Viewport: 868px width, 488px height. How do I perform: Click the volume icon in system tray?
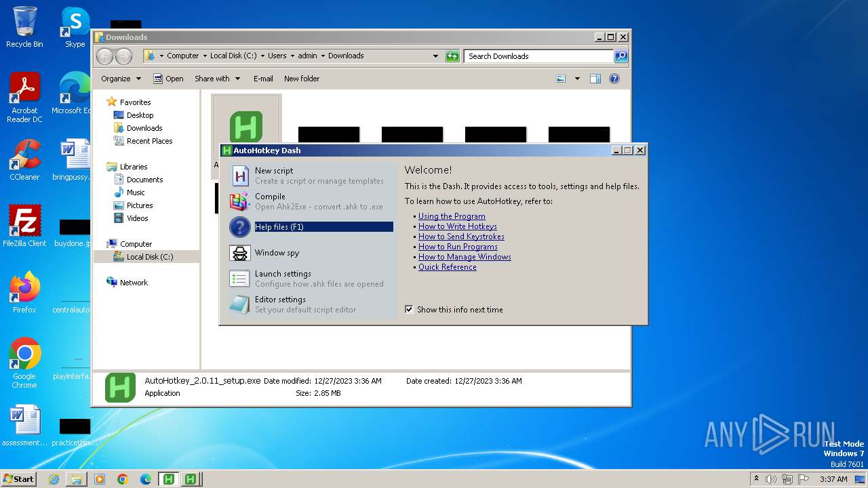771,479
